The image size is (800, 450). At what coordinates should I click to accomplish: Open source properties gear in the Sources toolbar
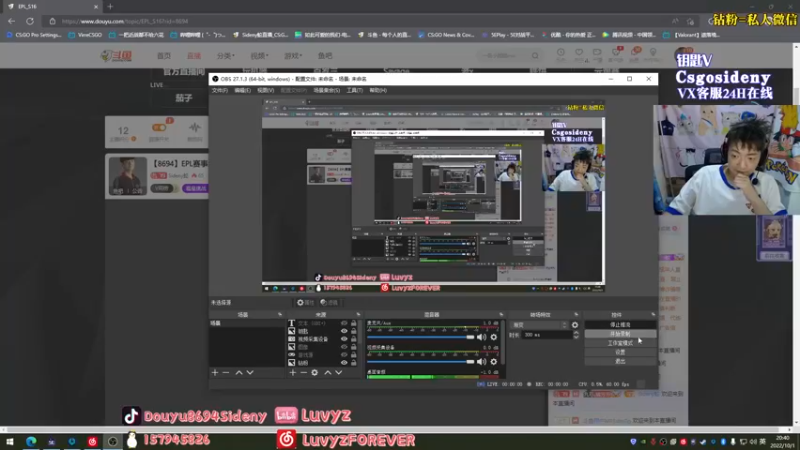(314, 372)
